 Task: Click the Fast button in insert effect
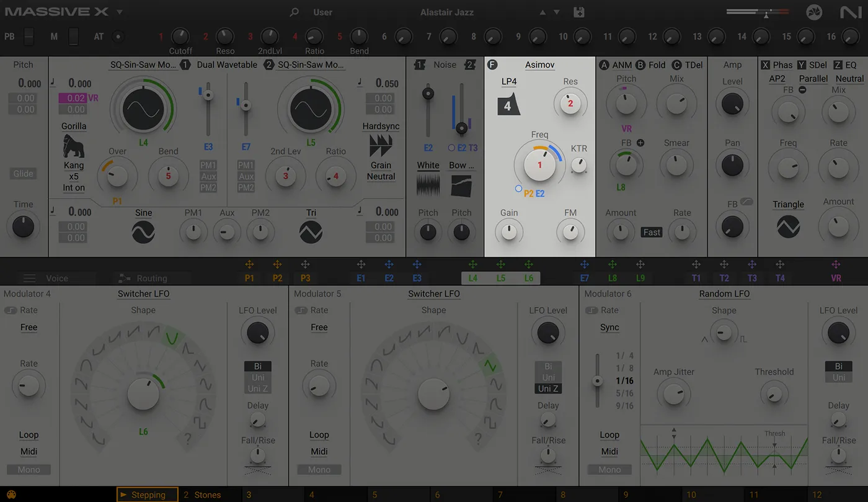tap(652, 232)
